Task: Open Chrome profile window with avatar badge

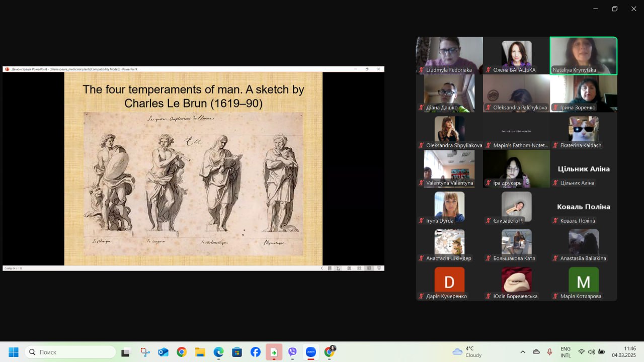Action: 330,352
